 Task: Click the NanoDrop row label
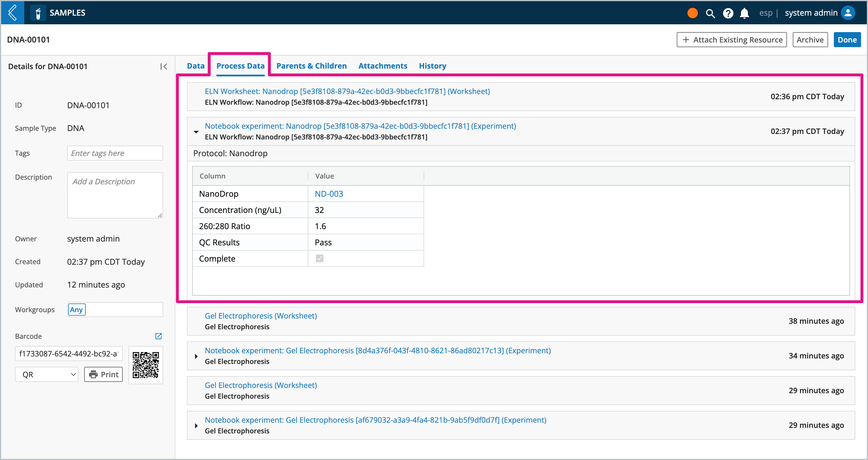[x=218, y=194]
